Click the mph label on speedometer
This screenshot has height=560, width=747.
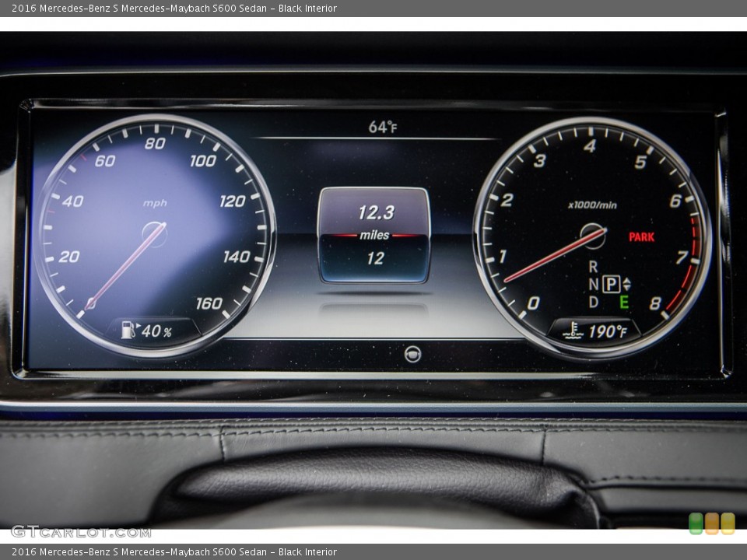coord(156,203)
